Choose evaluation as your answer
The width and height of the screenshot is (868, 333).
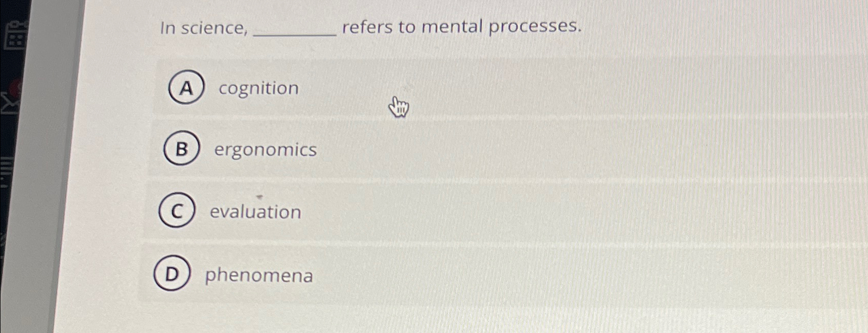point(255,212)
